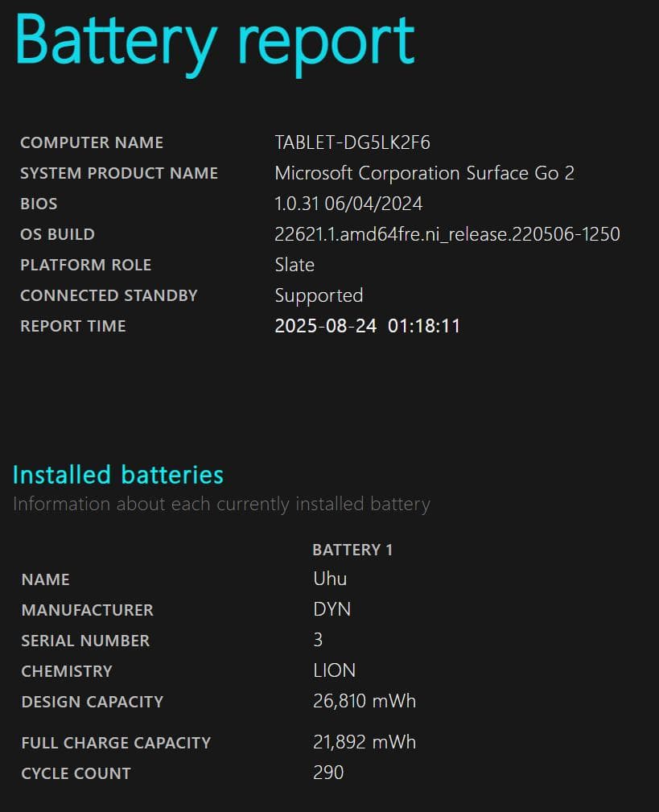Click the design capacity 26,810 mWh value

pyautogui.click(x=364, y=701)
